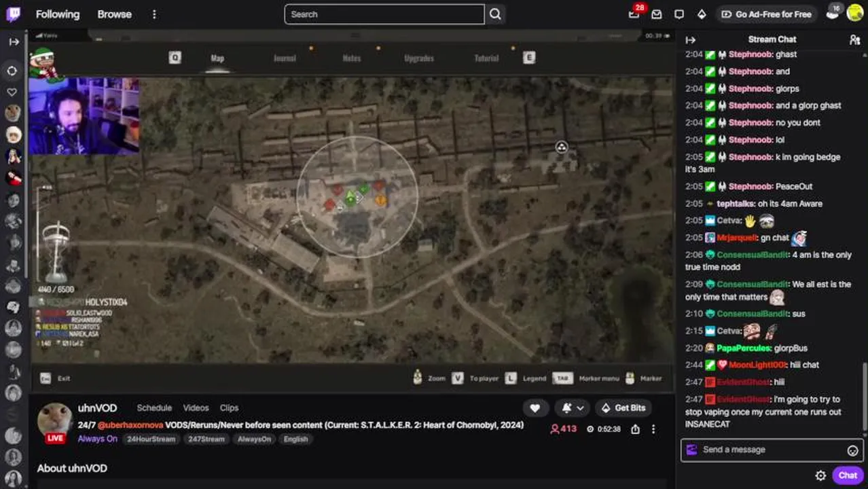The width and height of the screenshot is (868, 489).
Task: Select the AlwaysOn tag
Action: click(254, 439)
